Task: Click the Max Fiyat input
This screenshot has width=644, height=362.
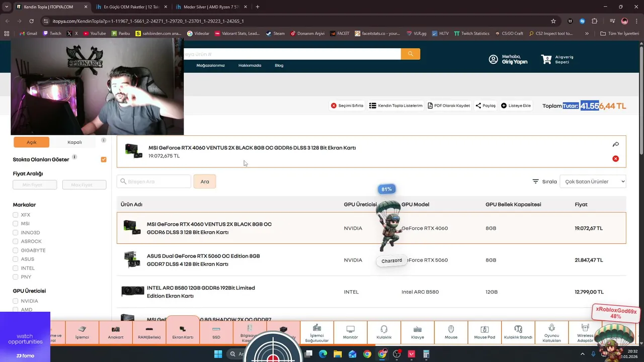Action: [x=84, y=185]
